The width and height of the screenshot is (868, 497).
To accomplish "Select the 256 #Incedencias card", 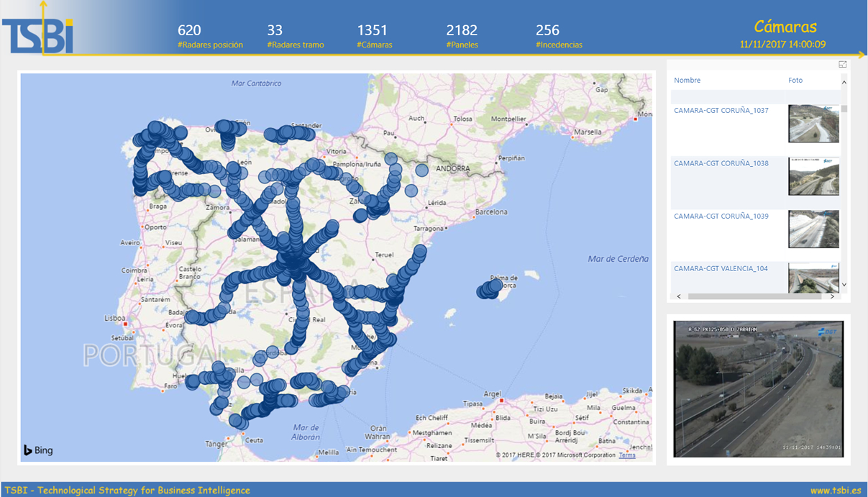I will coord(559,36).
